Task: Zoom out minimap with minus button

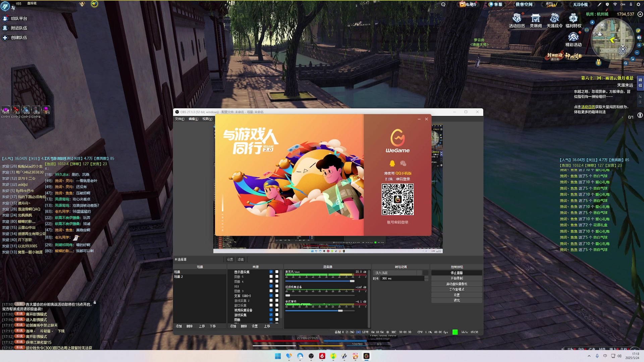Action: click(637, 53)
